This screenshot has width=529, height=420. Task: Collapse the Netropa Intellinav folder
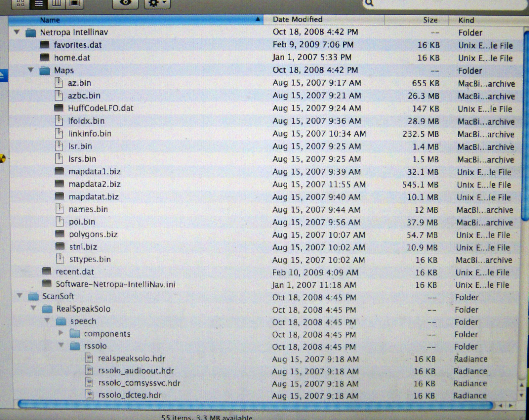point(17,32)
